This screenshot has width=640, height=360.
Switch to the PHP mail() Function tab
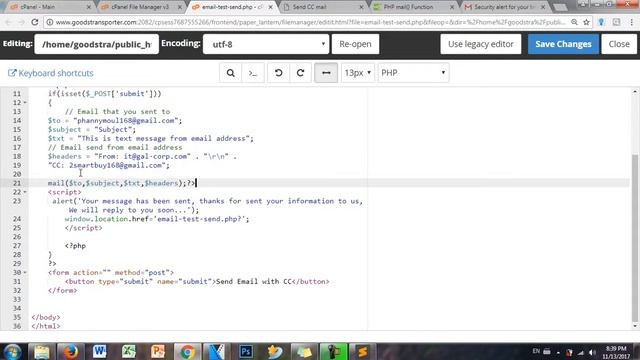tap(412, 7)
